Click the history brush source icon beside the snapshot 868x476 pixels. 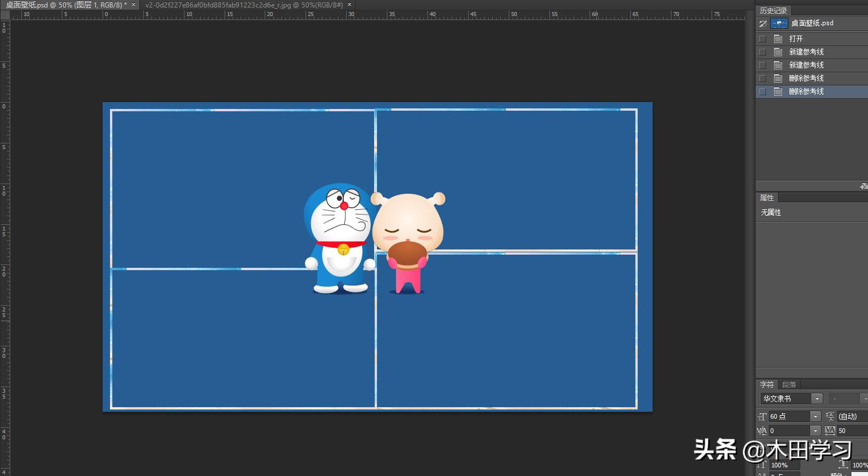click(763, 24)
